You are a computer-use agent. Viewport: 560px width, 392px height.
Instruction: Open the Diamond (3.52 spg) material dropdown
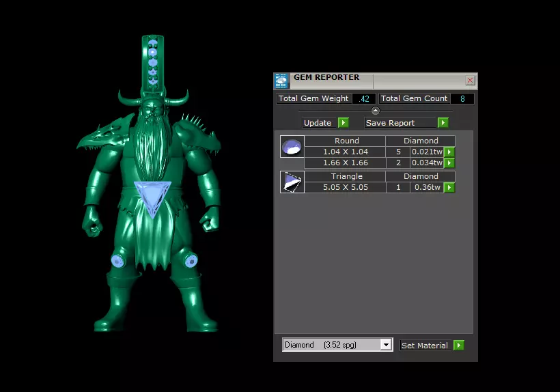337,344
